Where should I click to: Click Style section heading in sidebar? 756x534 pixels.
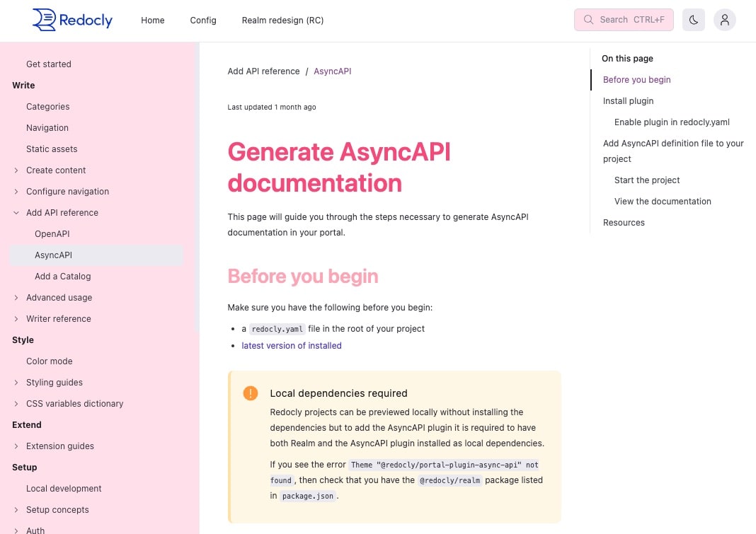click(x=23, y=339)
